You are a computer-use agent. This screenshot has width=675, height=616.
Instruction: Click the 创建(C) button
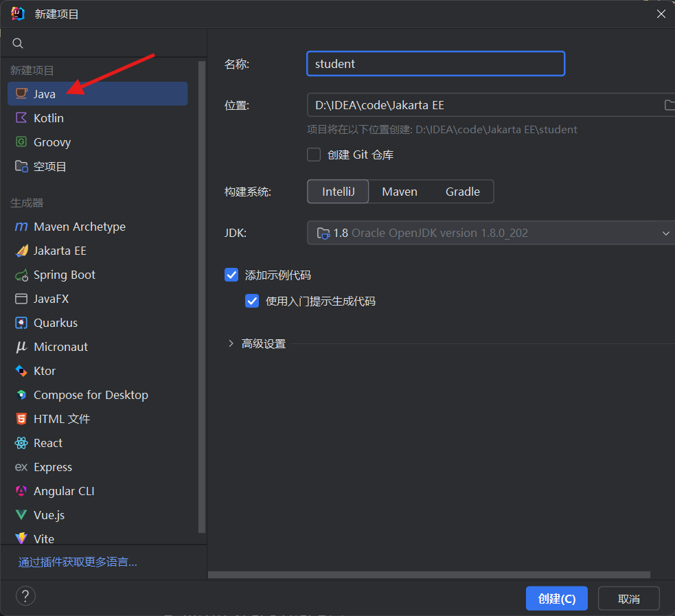tap(557, 598)
